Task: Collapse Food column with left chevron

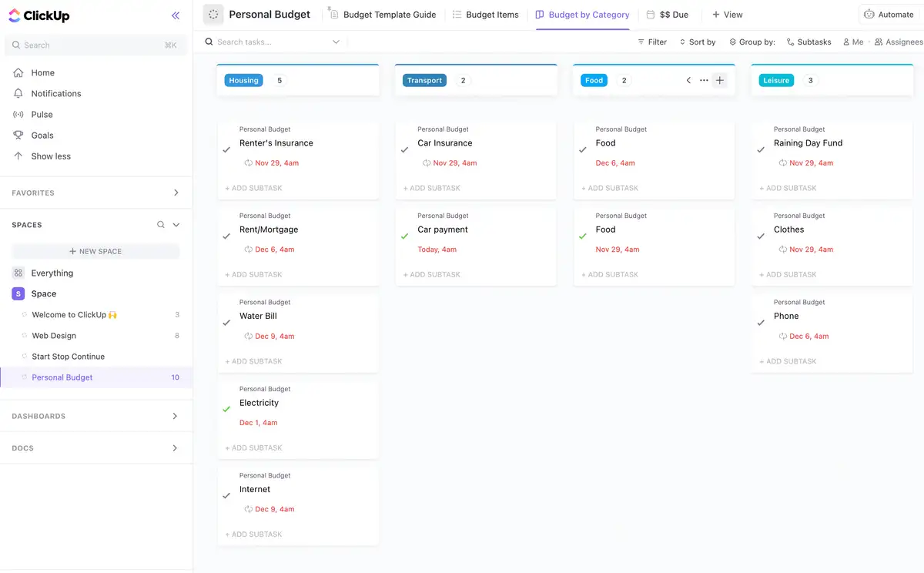Action: point(688,80)
